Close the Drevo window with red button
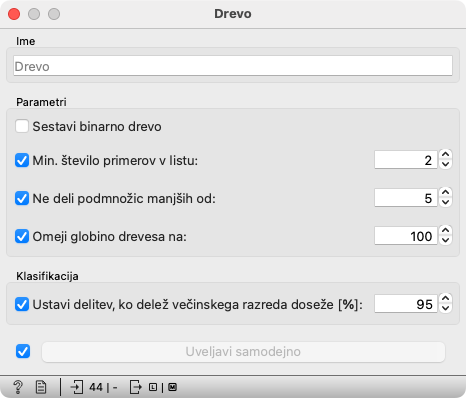The height and width of the screenshot is (398, 466). pyautogui.click(x=14, y=14)
